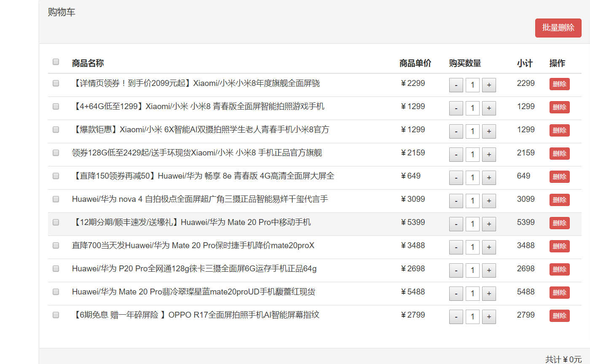Click quantity field of ¥2299 小米8 row
Image resolution: width=590 pixels, height=364 pixels.
click(x=472, y=85)
